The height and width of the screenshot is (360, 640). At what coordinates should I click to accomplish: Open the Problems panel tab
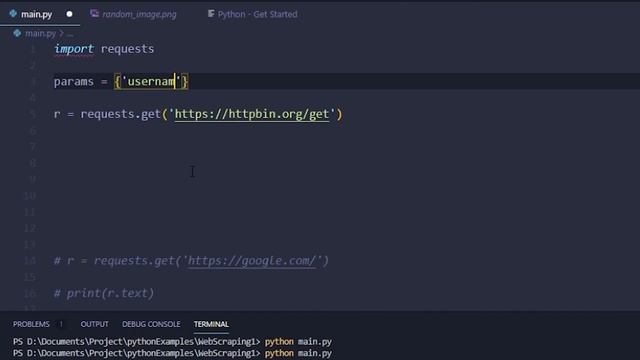(x=31, y=324)
